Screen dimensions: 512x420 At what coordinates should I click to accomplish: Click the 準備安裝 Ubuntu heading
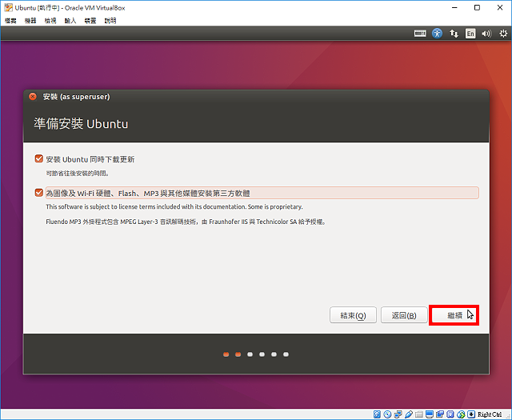tap(81, 124)
